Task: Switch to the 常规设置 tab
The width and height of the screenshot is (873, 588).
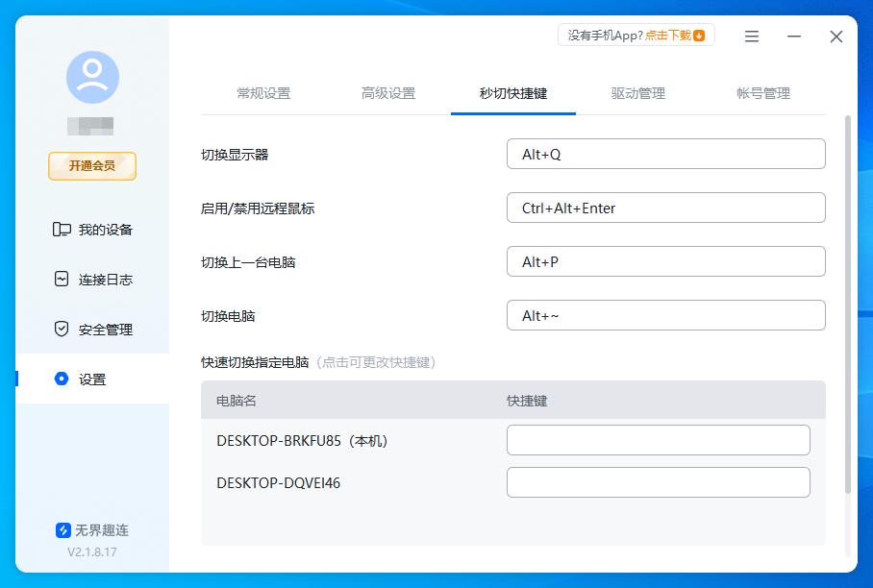Action: (264, 93)
